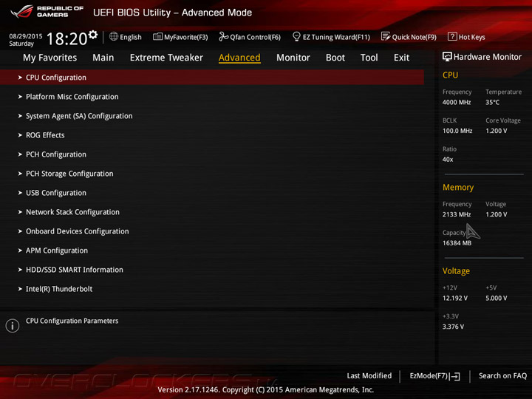Expand ROG Effects arrow

pos(20,135)
